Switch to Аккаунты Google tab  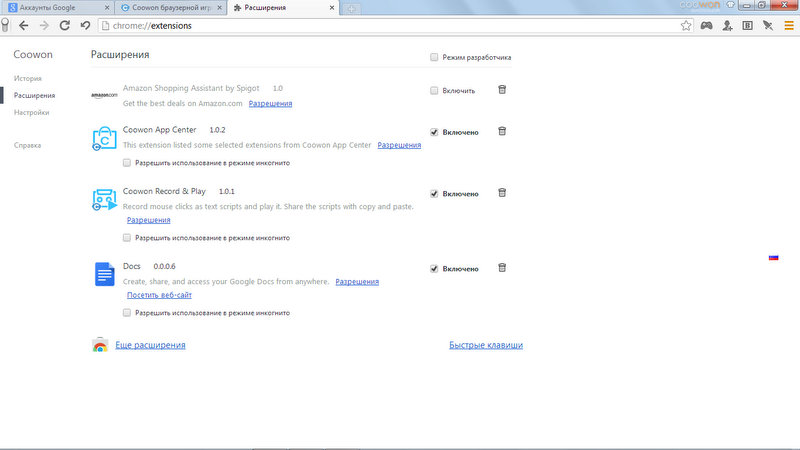pos(57,8)
